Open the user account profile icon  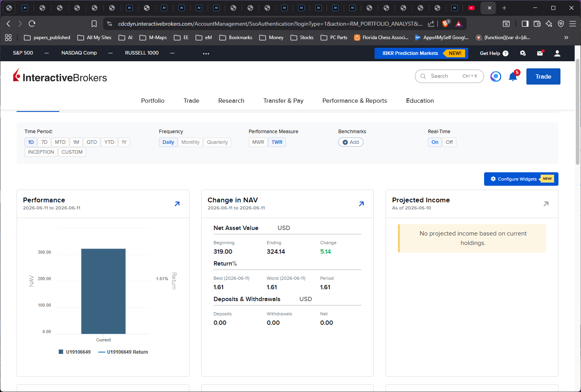click(x=557, y=53)
